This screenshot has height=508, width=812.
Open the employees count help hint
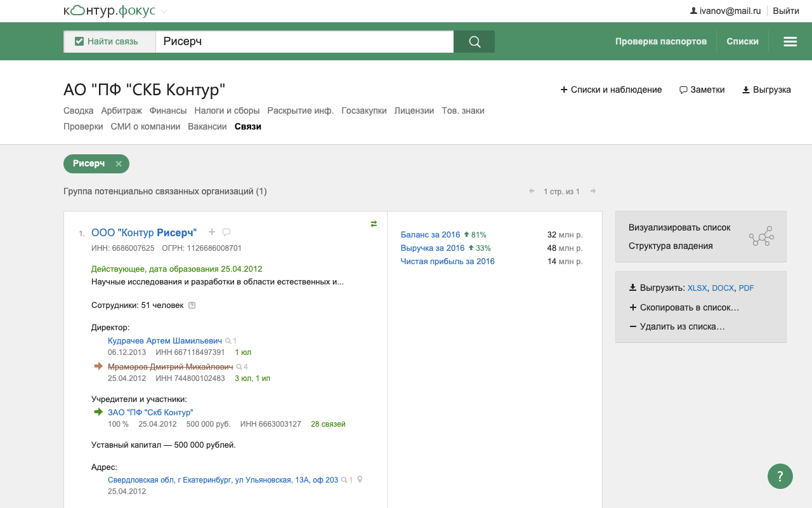192,305
